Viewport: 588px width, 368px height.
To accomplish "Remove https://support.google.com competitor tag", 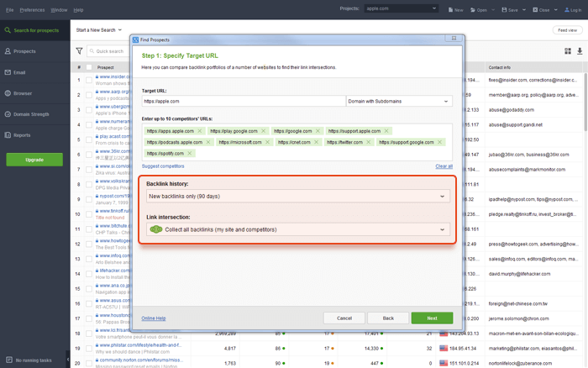I will (x=439, y=142).
